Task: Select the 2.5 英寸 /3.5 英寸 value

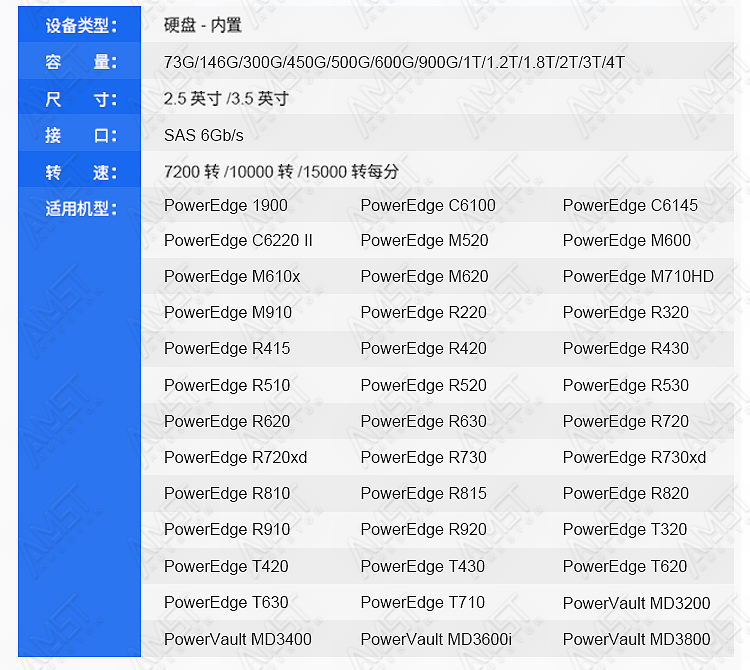Action: (x=226, y=99)
